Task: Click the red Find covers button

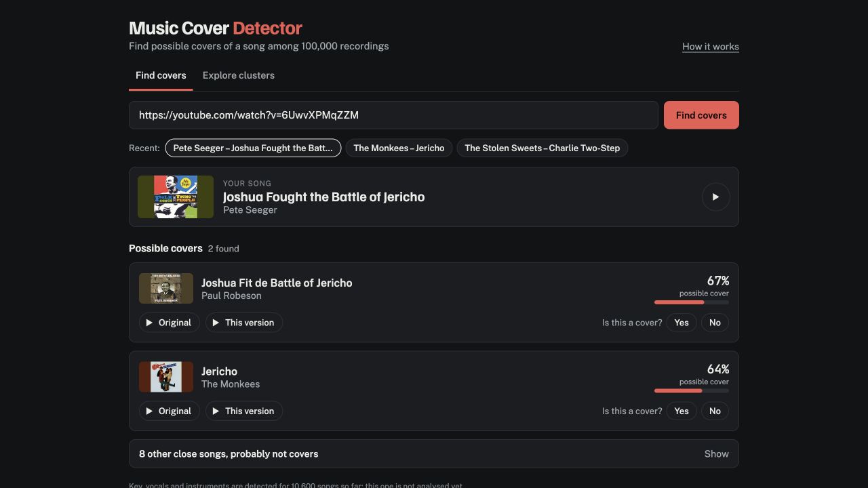Action: tap(701, 115)
